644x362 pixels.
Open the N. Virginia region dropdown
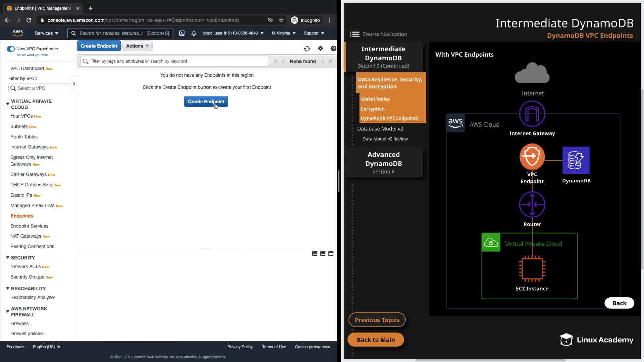click(283, 33)
